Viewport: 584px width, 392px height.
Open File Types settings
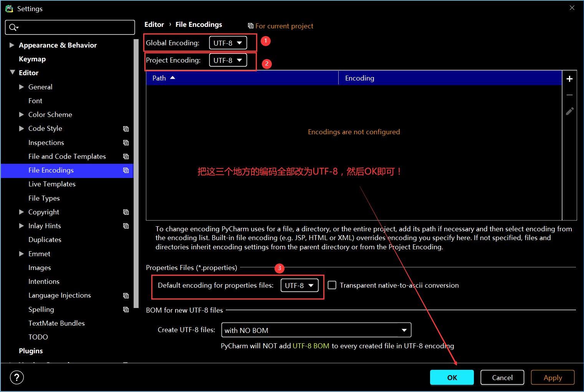tap(44, 198)
